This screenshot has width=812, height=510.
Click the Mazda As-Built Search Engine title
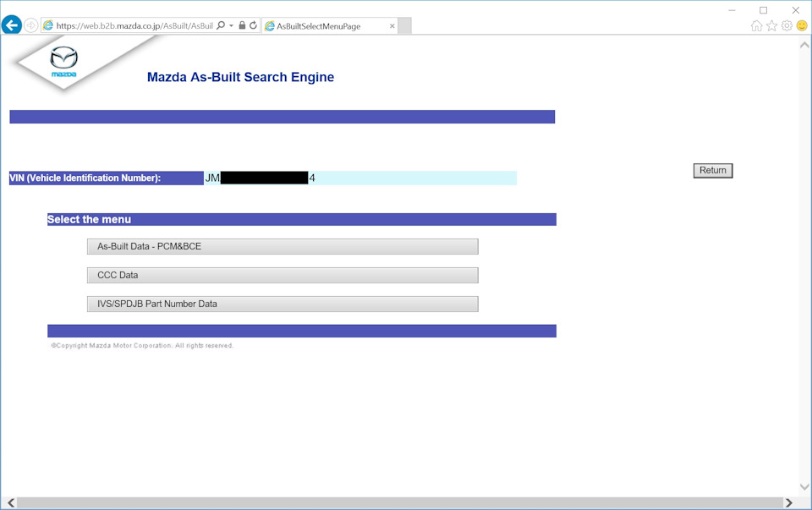(240, 77)
